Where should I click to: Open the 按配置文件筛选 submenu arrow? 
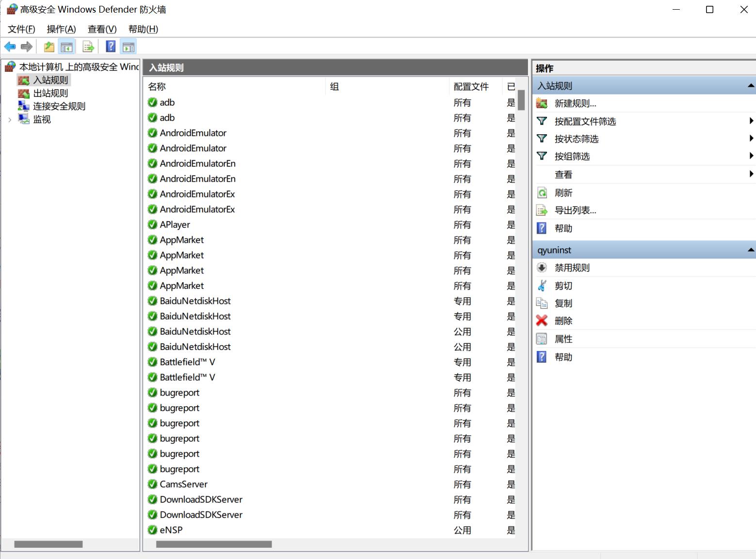pyautogui.click(x=751, y=121)
